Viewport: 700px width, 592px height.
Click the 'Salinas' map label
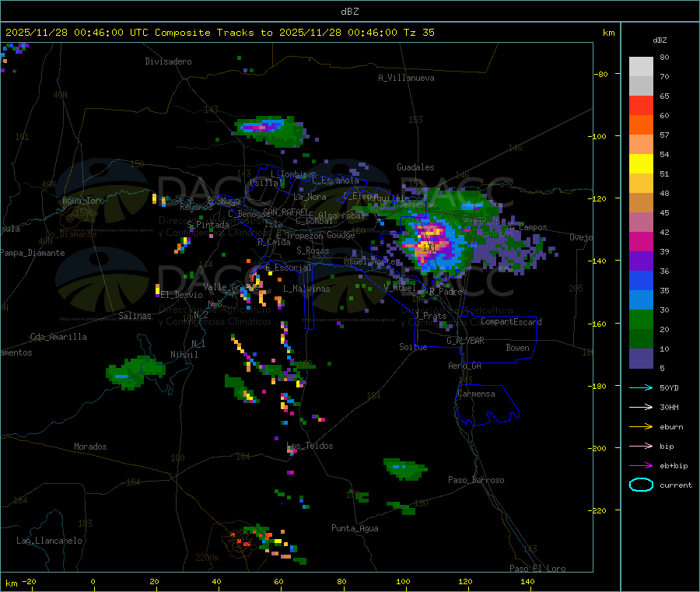click(135, 316)
